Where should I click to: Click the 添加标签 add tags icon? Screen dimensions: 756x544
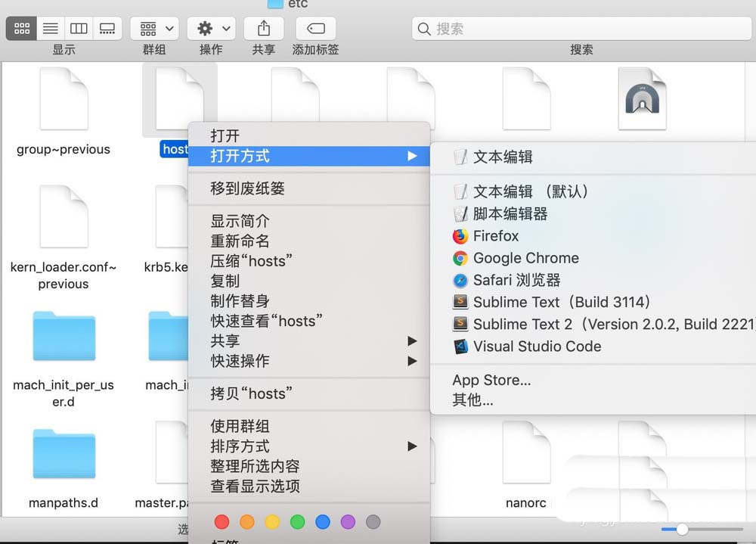click(x=314, y=28)
